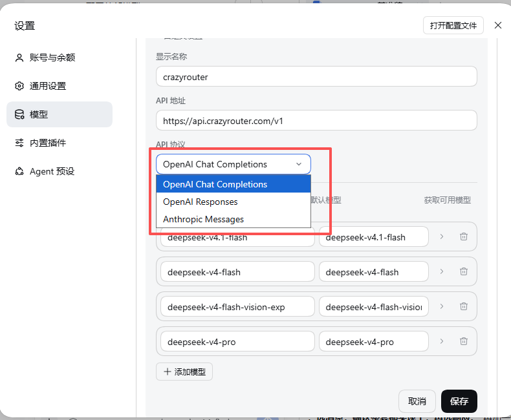
Task: Click the 打开配置文件 button
Action: [453, 25]
